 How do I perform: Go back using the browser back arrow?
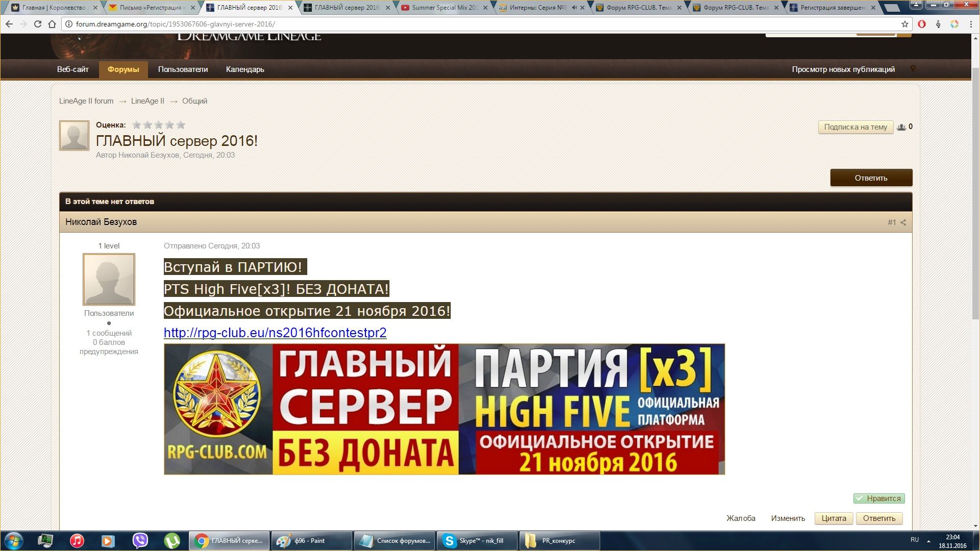pyautogui.click(x=9, y=24)
